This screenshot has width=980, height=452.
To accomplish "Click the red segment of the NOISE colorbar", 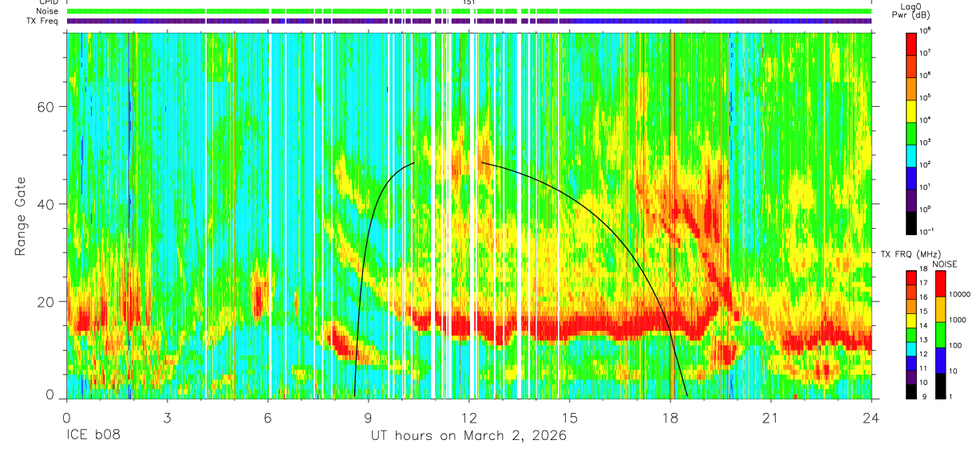I will point(939,283).
